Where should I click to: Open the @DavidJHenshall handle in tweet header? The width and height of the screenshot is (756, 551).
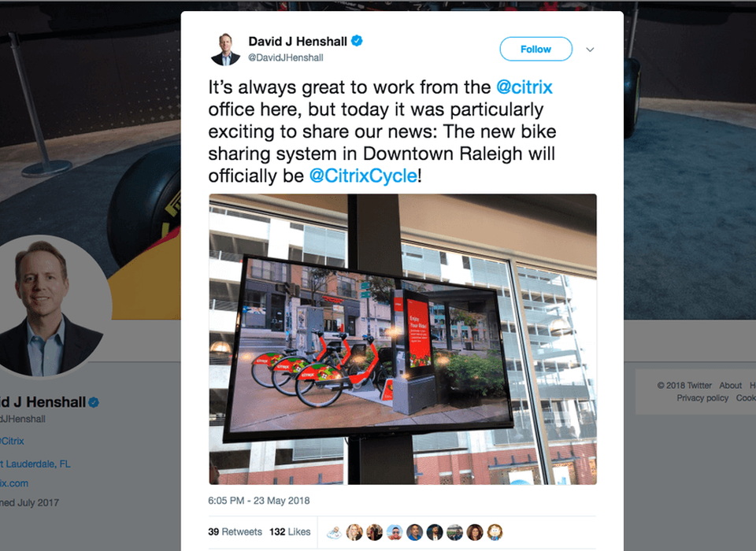[x=285, y=57]
